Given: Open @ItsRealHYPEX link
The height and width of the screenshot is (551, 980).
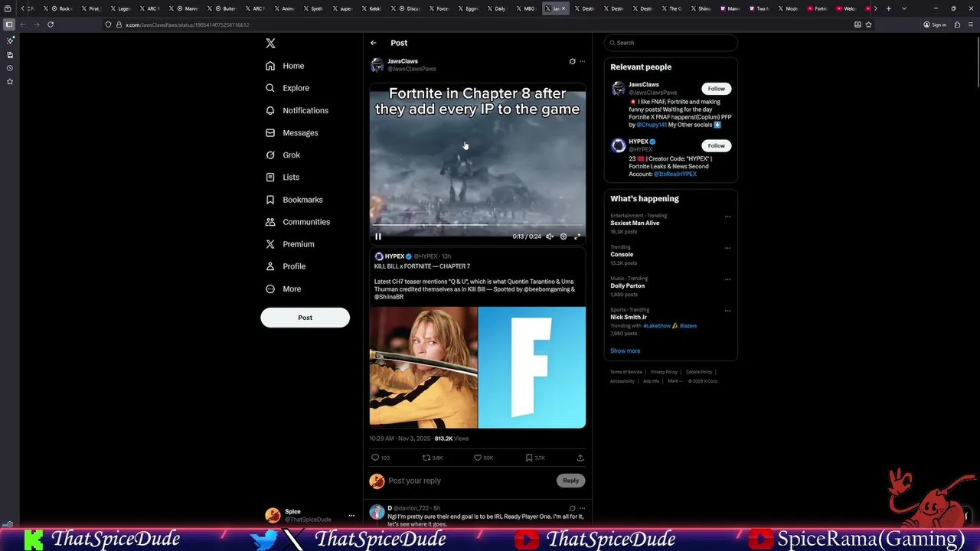Looking at the screenshot, I should point(675,174).
